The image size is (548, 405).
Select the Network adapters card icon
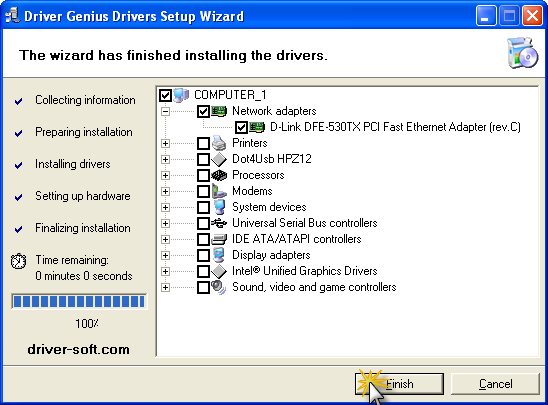point(219,111)
